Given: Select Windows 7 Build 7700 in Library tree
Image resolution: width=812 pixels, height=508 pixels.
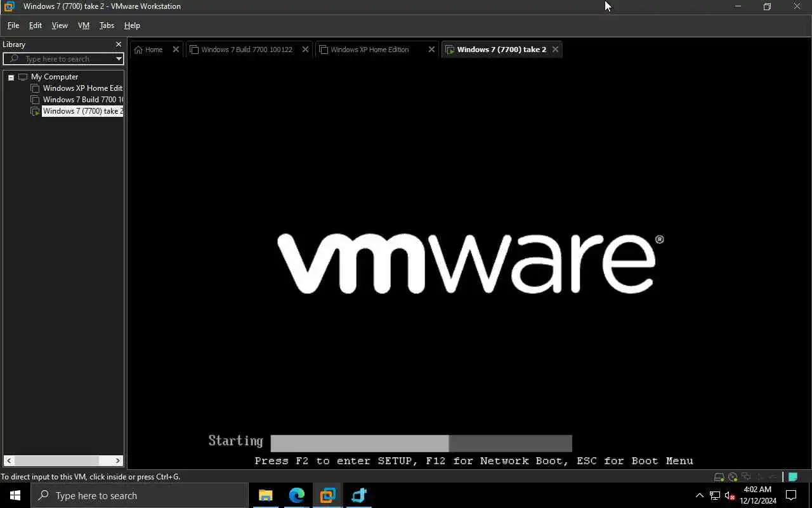Looking at the screenshot, I should 82,100.
